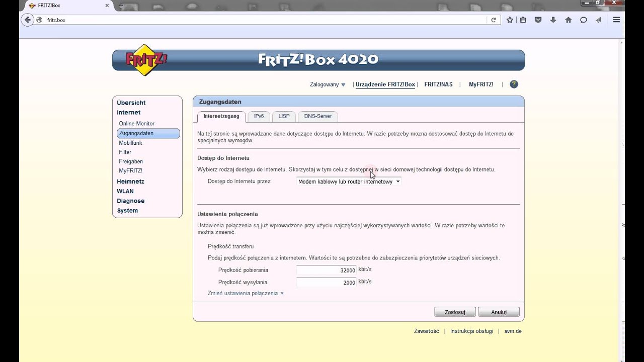Open Übersicht in the sidebar
The height and width of the screenshot is (362, 644).
(x=131, y=103)
